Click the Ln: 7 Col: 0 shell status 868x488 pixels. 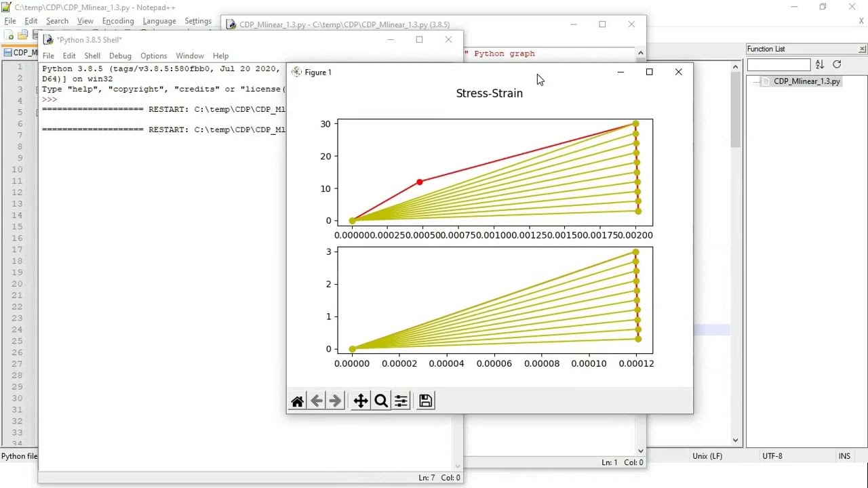click(x=439, y=478)
